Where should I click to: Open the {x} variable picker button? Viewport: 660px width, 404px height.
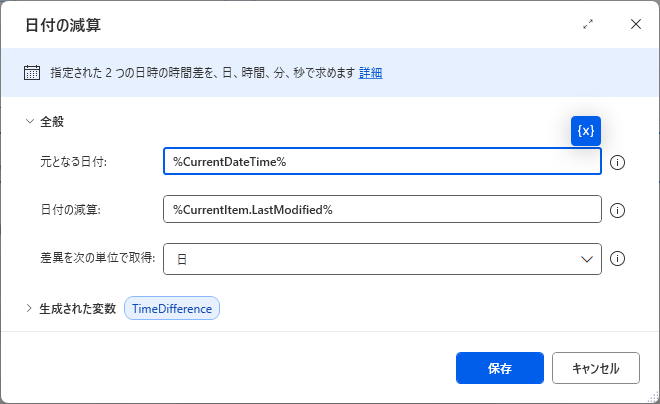(585, 131)
